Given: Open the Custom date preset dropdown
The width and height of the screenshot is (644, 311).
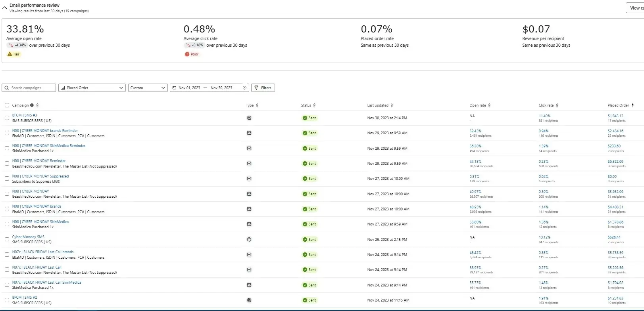Looking at the screenshot, I should [x=148, y=88].
